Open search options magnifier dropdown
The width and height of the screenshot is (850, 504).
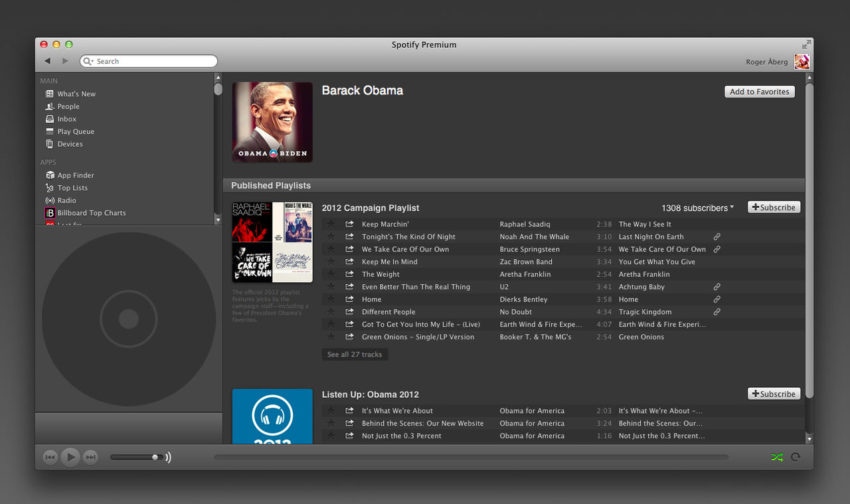point(88,61)
